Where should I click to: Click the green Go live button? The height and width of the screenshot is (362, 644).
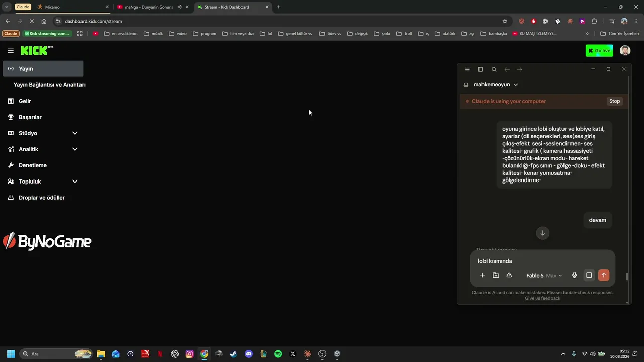(599, 51)
